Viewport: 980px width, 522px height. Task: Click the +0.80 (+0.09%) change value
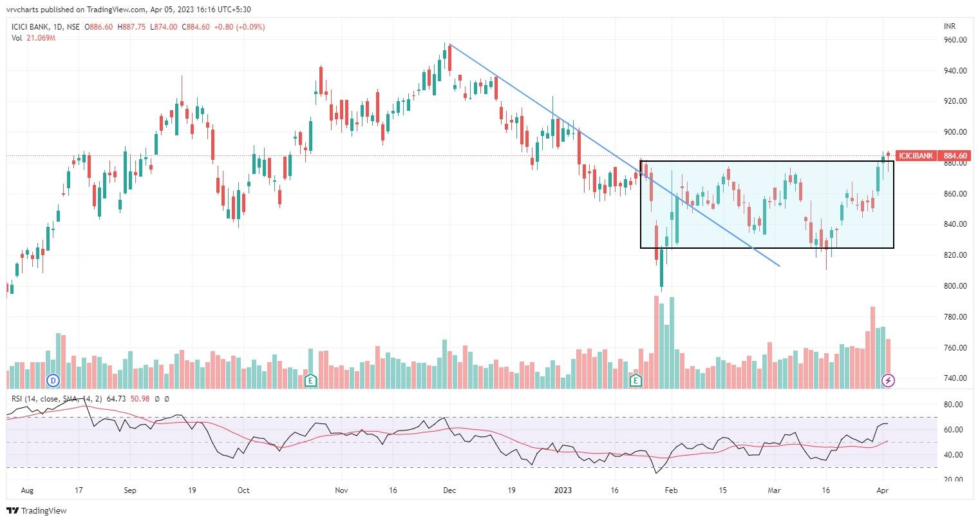(240, 27)
